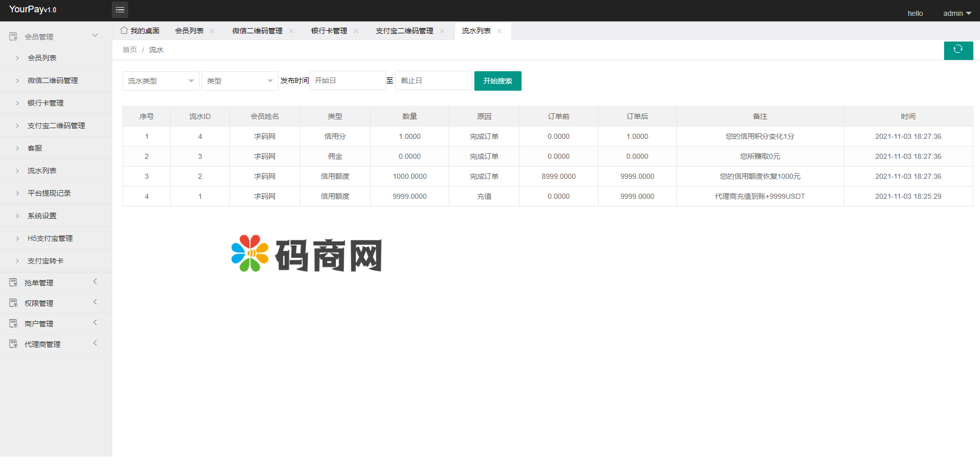Screen dimensions: 980x476
Task: Open 平台提现记录 in the sidebar
Action: pos(49,193)
